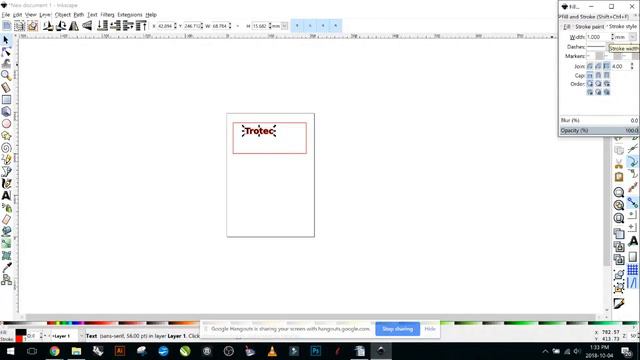Click the Stop sharing button
Viewport: 640px width, 360px height.
click(x=398, y=329)
